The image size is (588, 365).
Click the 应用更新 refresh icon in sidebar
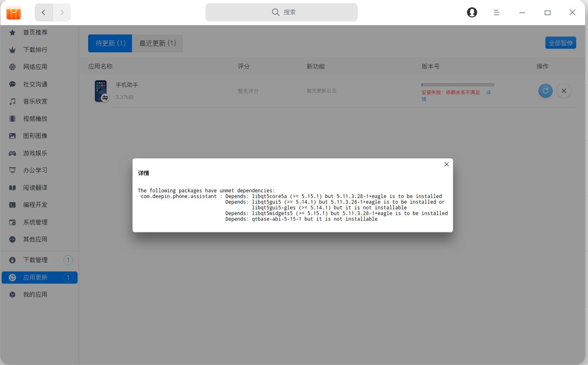[13, 277]
